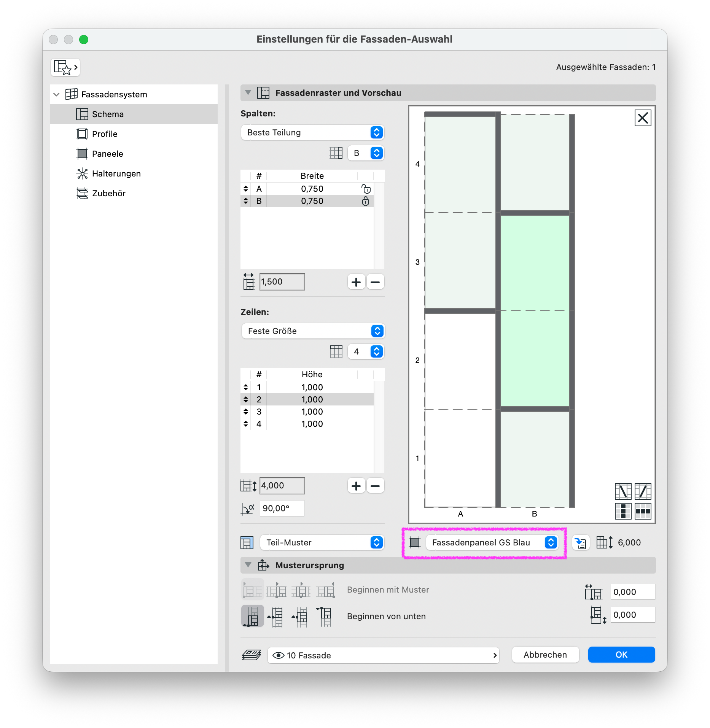Click the total height field 4,000
Screen dimensions: 710x728
click(282, 486)
